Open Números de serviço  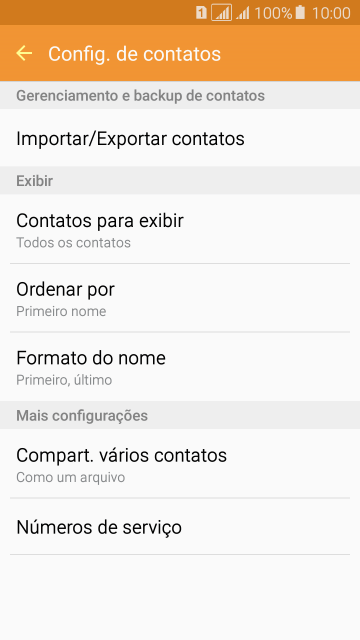180,527
